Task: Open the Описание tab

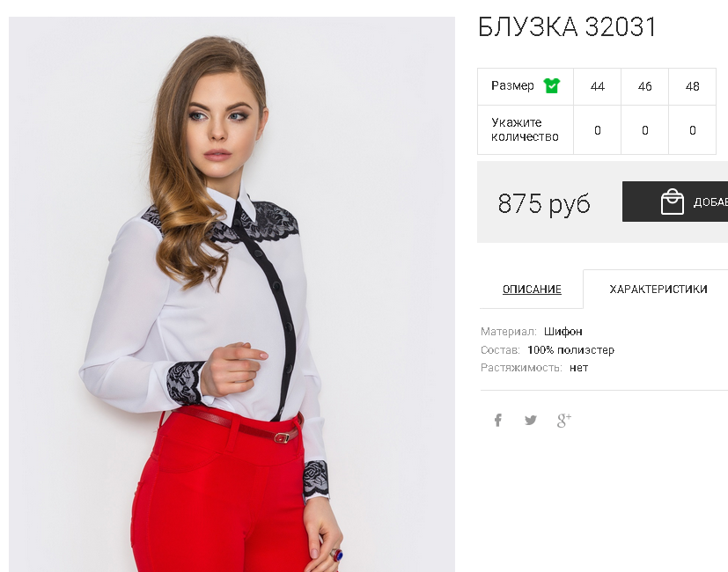Action: click(532, 290)
